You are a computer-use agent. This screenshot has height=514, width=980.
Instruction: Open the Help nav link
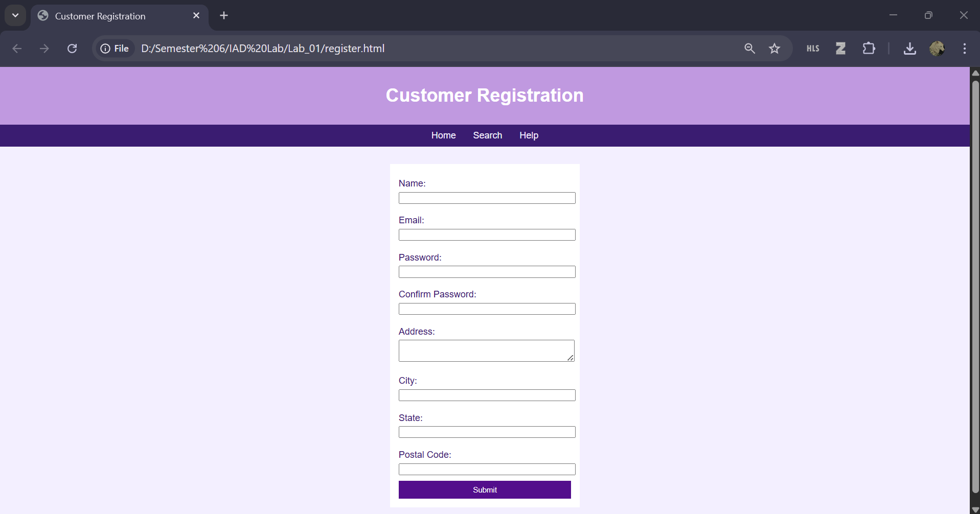(529, 135)
